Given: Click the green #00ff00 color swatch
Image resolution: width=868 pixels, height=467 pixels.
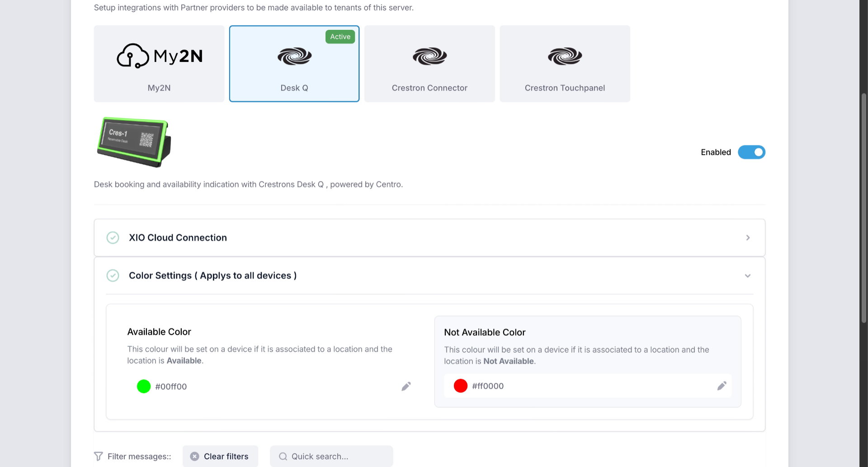Looking at the screenshot, I should coord(144,387).
